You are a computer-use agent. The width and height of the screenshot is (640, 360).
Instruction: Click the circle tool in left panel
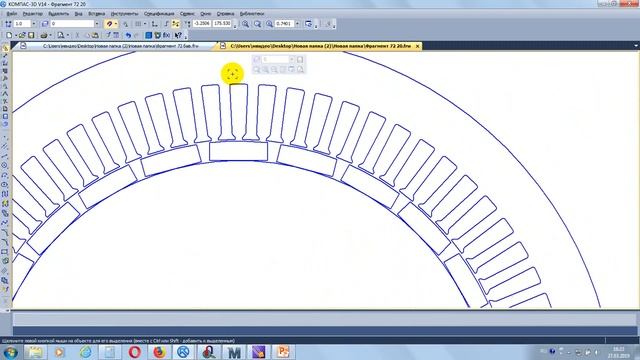[5, 165]
